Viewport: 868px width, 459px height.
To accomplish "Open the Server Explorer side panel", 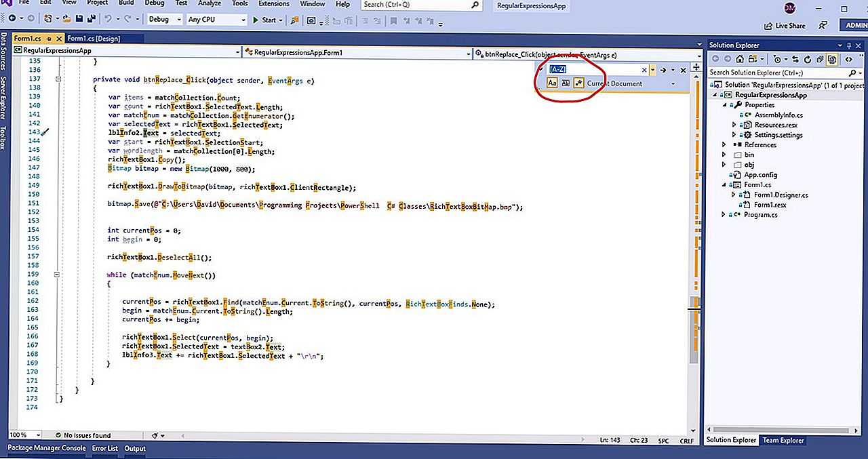I will (4, 97).
